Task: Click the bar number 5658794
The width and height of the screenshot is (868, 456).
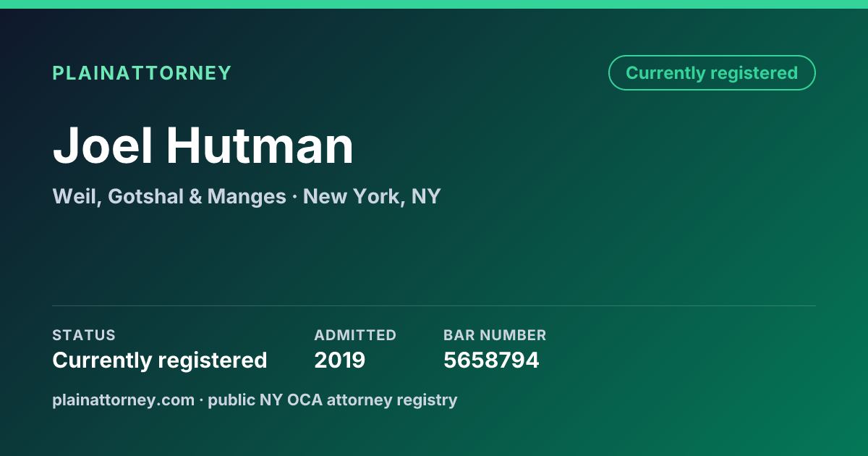Action: click(x=491, y=360)
